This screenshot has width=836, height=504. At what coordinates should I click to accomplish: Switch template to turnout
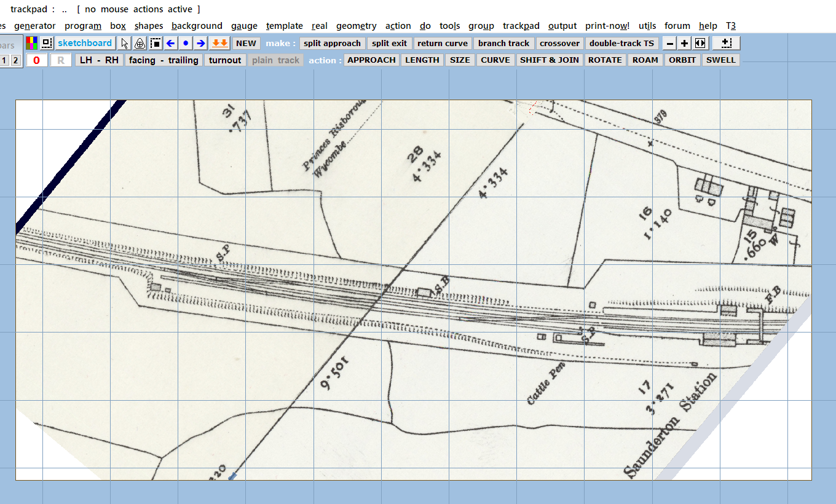(225, 60)
